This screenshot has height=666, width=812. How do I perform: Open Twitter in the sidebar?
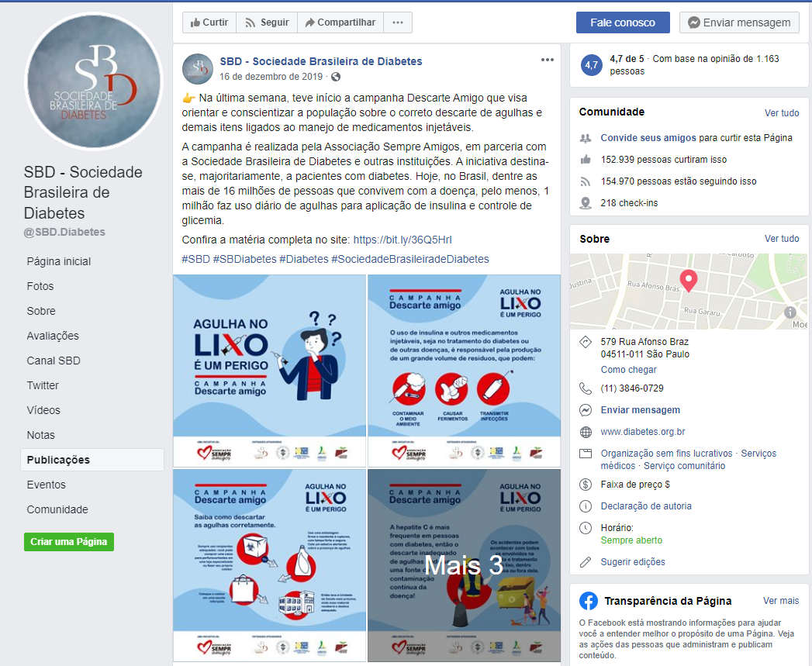(x=43, y=386)
